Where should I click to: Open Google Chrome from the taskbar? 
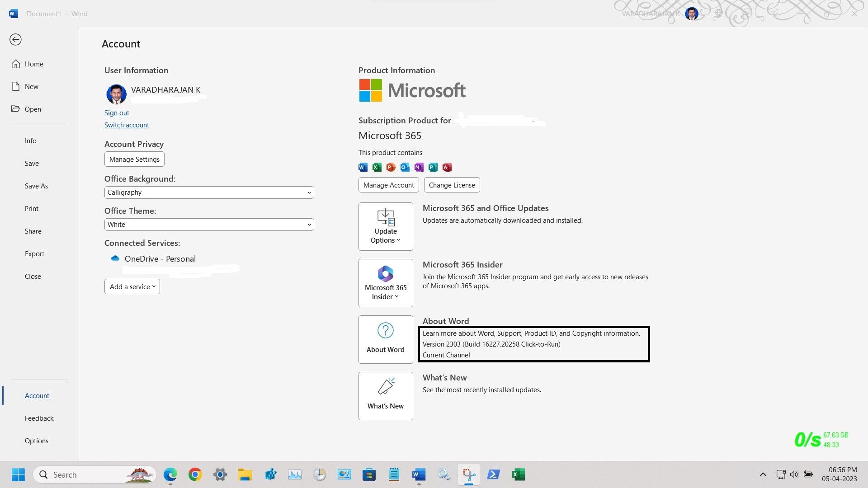(x=195, y=474)
